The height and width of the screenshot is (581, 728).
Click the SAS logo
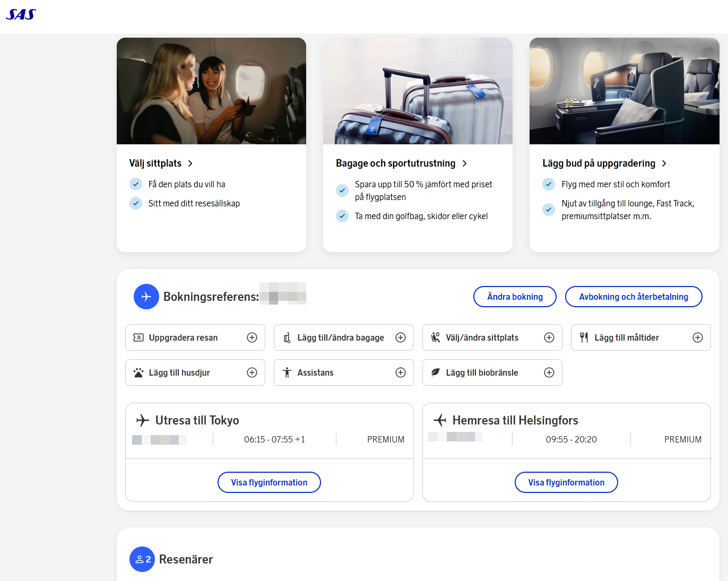(x=21, y=14)
